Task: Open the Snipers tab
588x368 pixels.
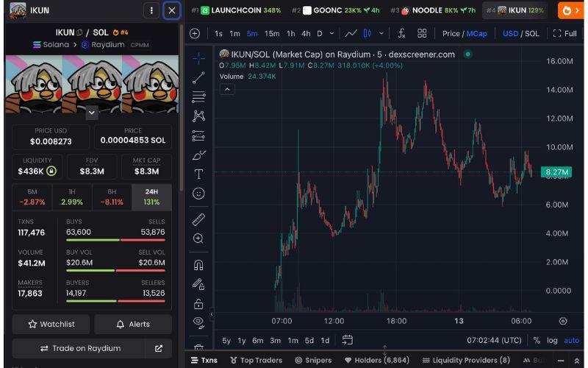Action: point(313,360)
